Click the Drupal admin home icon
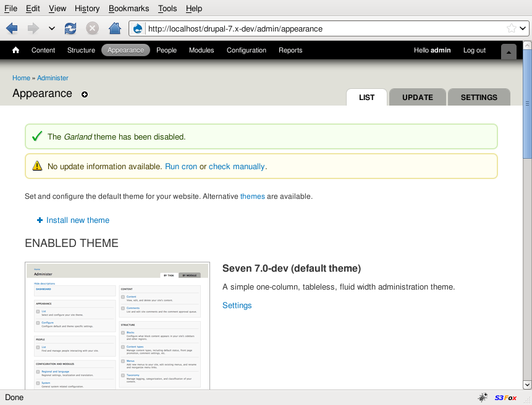 (16, 51)
